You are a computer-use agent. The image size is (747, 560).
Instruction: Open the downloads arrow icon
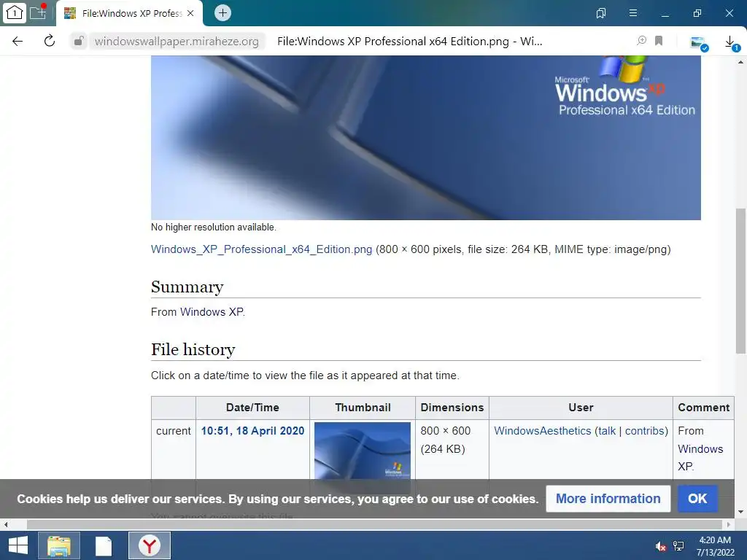[x=731, y=43]
